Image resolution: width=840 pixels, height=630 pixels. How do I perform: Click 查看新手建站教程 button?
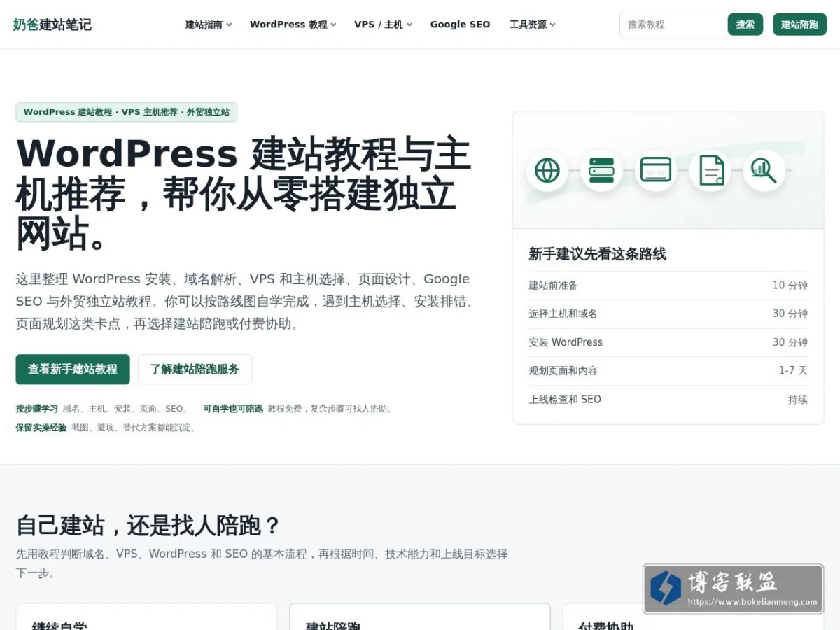pos(73,369)
